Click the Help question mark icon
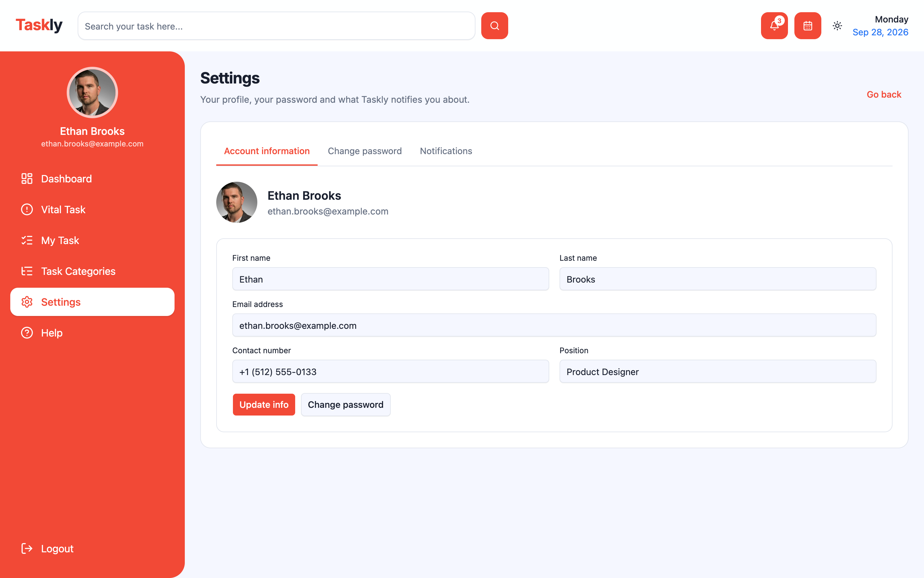 tap(27, 333)
